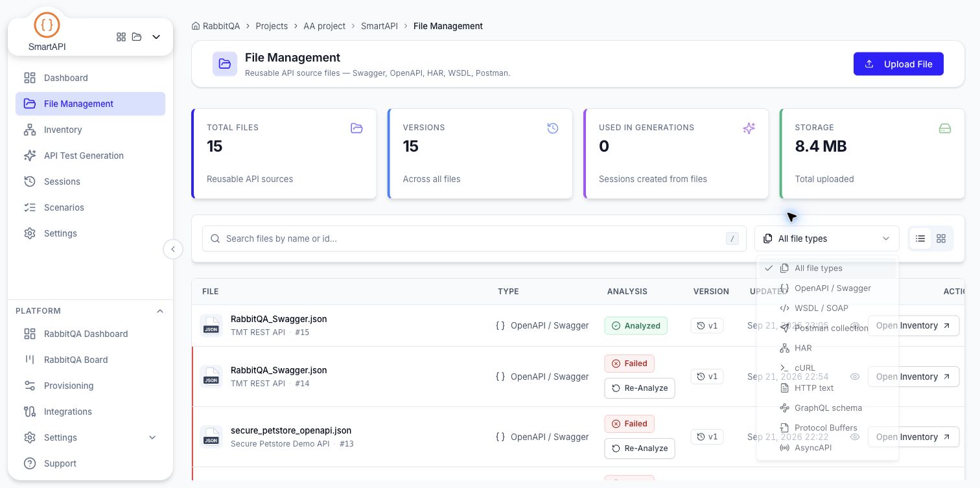980x488 pixels.
Task: Choose OpenAPI / Swagger file type option
Action: click(827, 288)
